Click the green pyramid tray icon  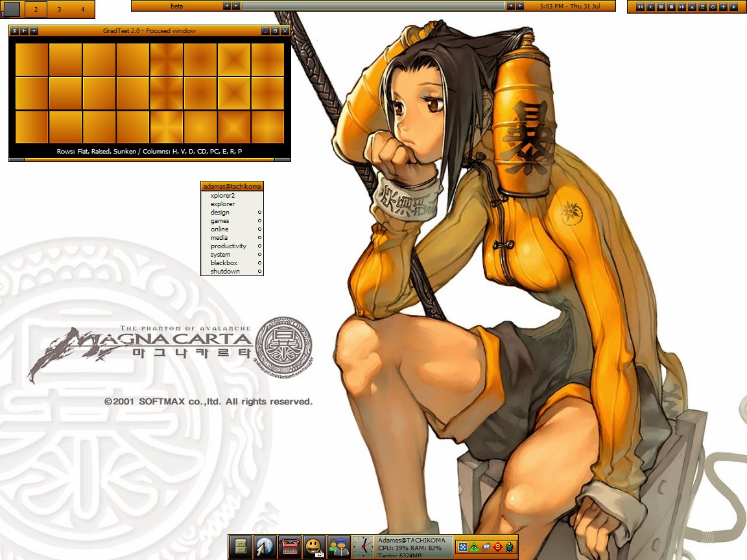[x=474, y=546]
